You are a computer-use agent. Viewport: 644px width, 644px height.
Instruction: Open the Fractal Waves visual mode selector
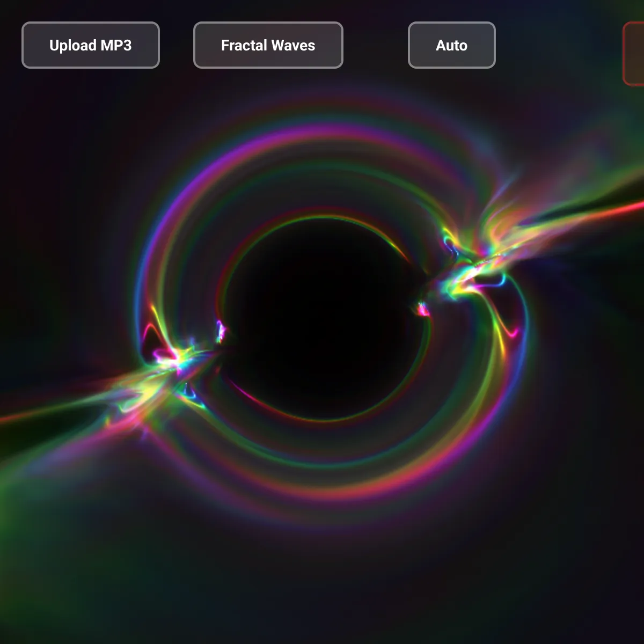click(268, 45)
